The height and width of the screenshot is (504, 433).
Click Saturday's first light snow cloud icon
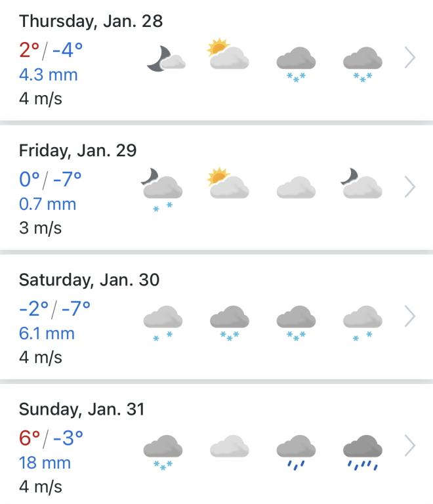(162, 323)
